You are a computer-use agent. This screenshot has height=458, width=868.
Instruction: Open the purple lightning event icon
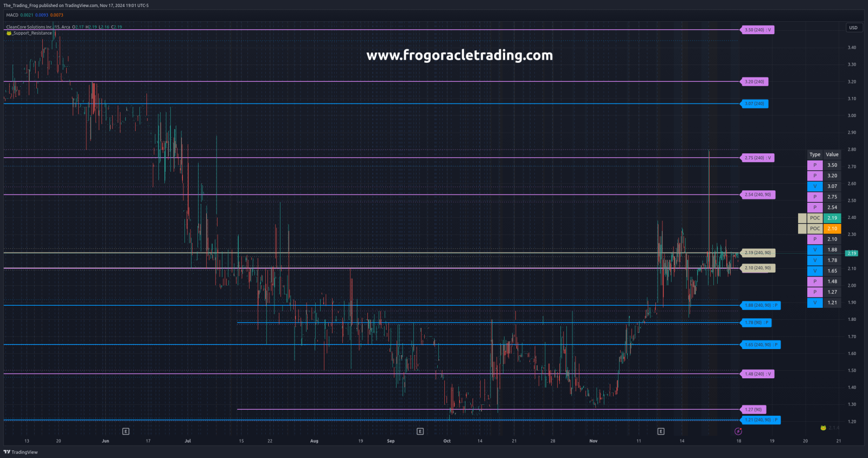tap(738, 431)
